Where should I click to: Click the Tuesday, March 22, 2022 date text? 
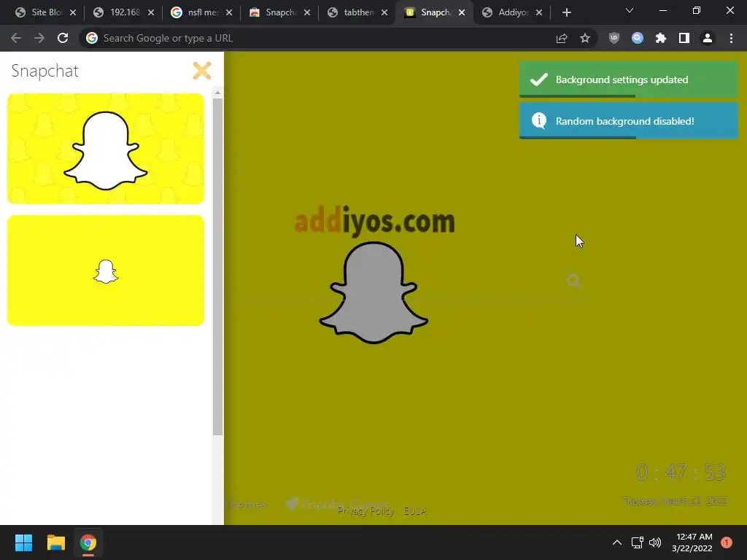coord(675,501)
